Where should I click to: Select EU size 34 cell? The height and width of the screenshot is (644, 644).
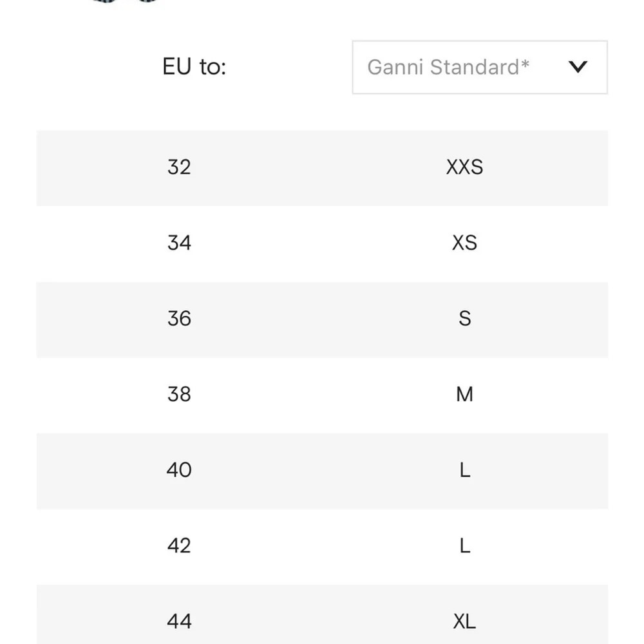(x=179, y=243)
